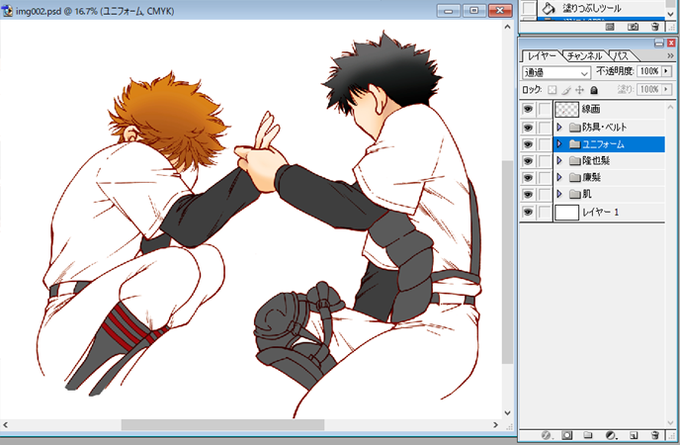Lock layer position (move lock icon)

[580, 90]
